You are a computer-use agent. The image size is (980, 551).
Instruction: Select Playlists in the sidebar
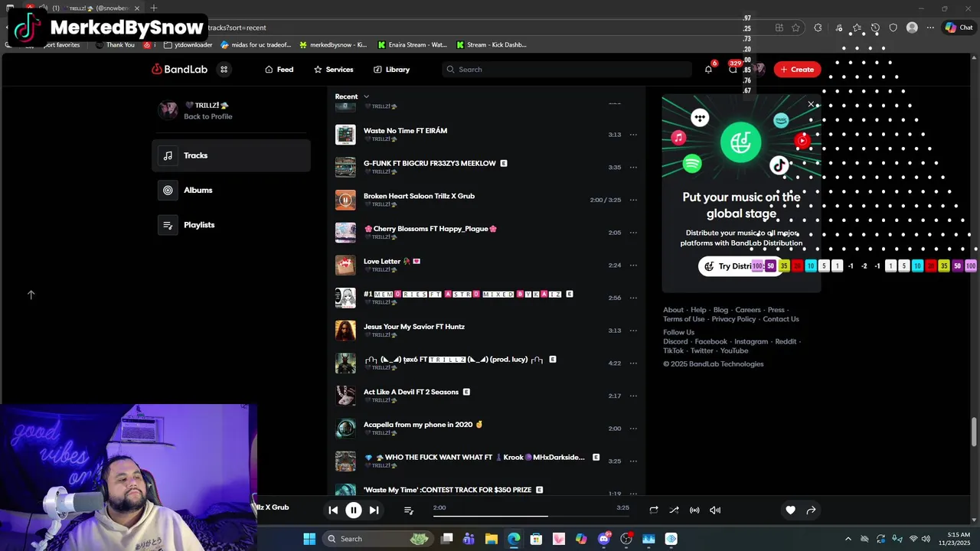[x=231, y=225]
